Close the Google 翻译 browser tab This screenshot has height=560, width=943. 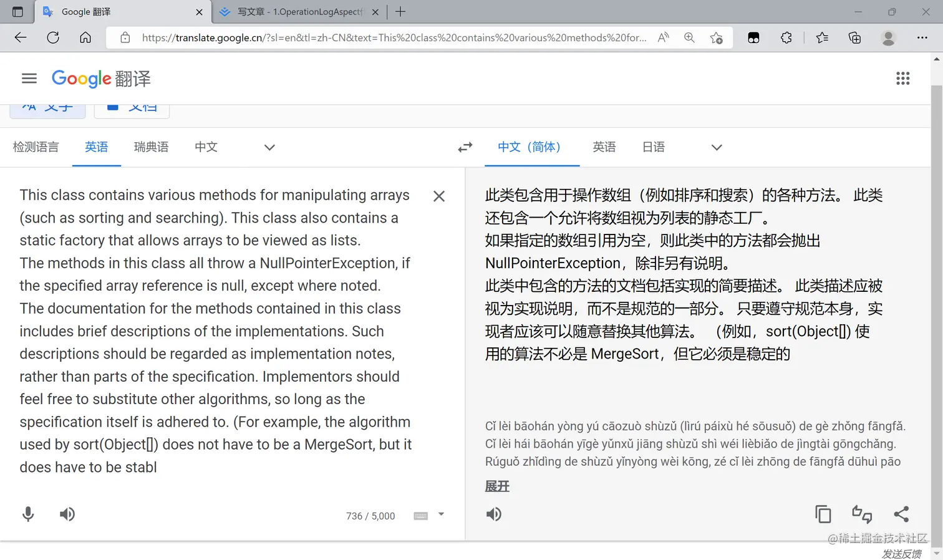click(199, 12)
